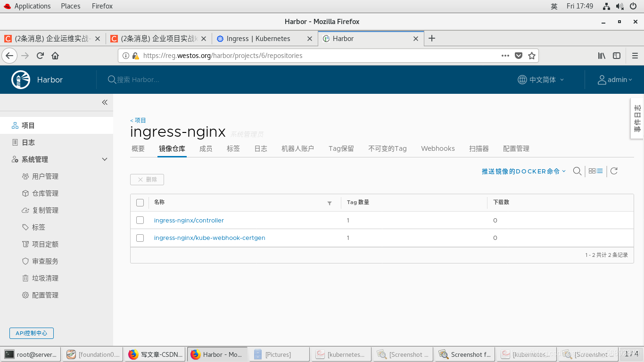Toggle Firefox sidebar view icon
The image size is (644, 362).
click(x=617, y=56)
